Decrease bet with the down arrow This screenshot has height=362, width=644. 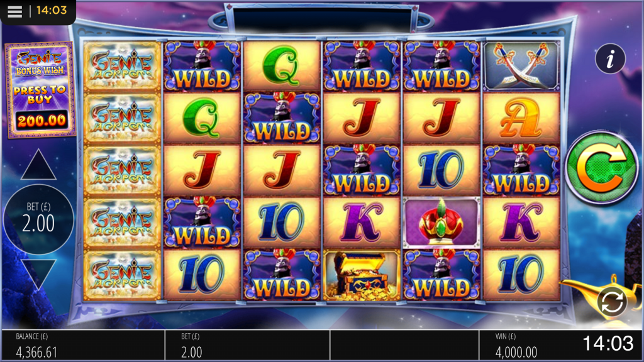(38, 275)
